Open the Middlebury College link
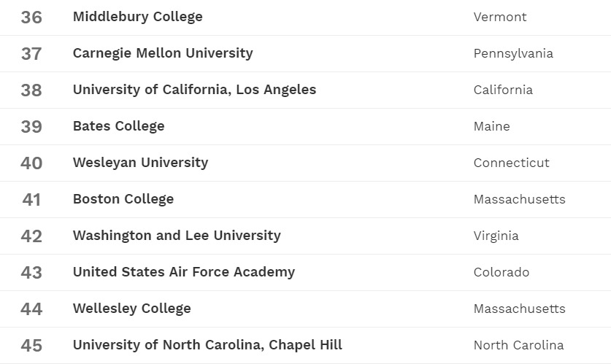The height and width of the screenshot is (364, 611). [x=137, y=17]
